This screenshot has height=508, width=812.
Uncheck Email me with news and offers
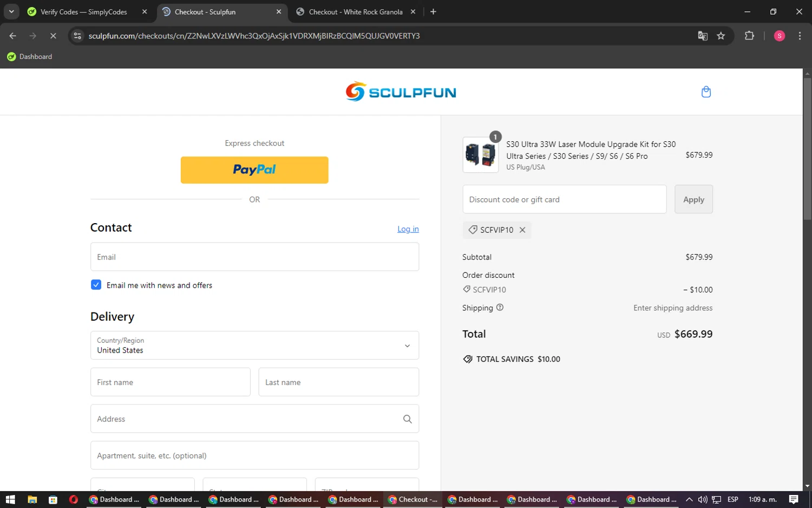point(96,285)
